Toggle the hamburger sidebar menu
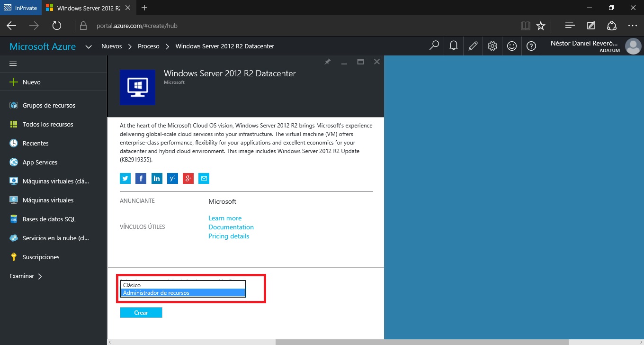Screen dimensions: 644x345 click(x=13, y=64)
